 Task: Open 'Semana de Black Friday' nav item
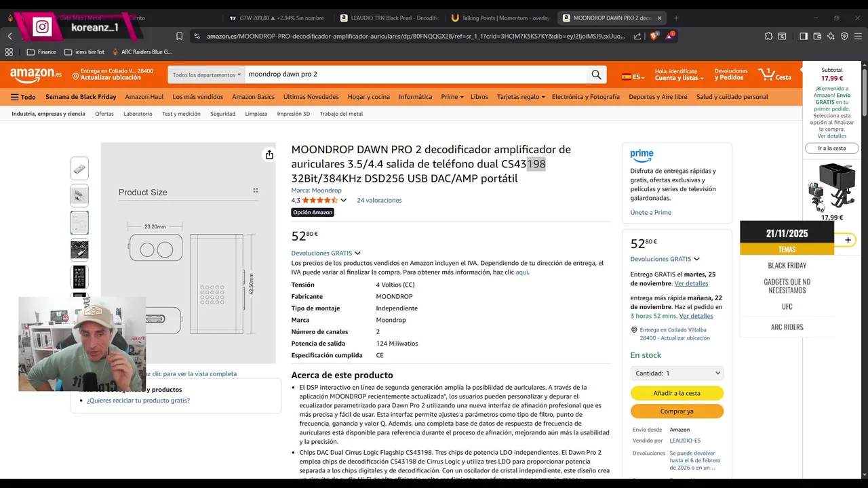(81, 97)
